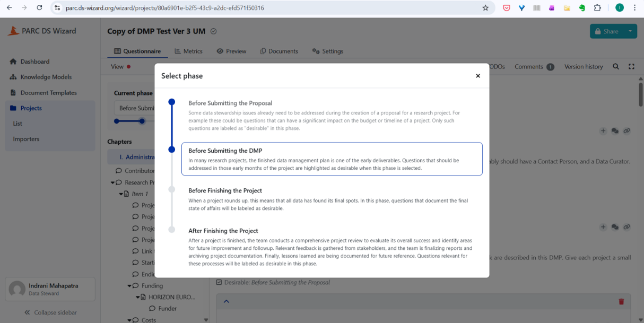Click the current phase slider handle
Viewport: 644px width, 323px height.
pyautogui.click(x=142, y=121)
